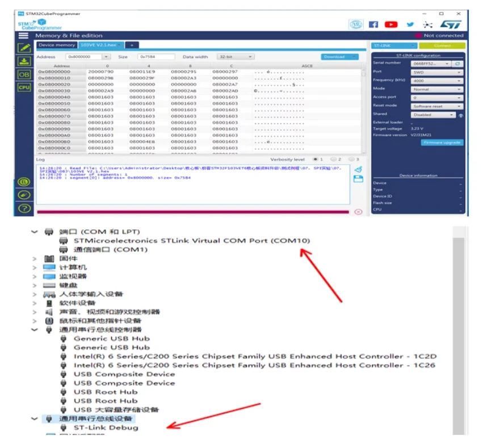Click the round erase chip icon in the sidebar
This screenshot has height=448, width=491.
[24, 195]
